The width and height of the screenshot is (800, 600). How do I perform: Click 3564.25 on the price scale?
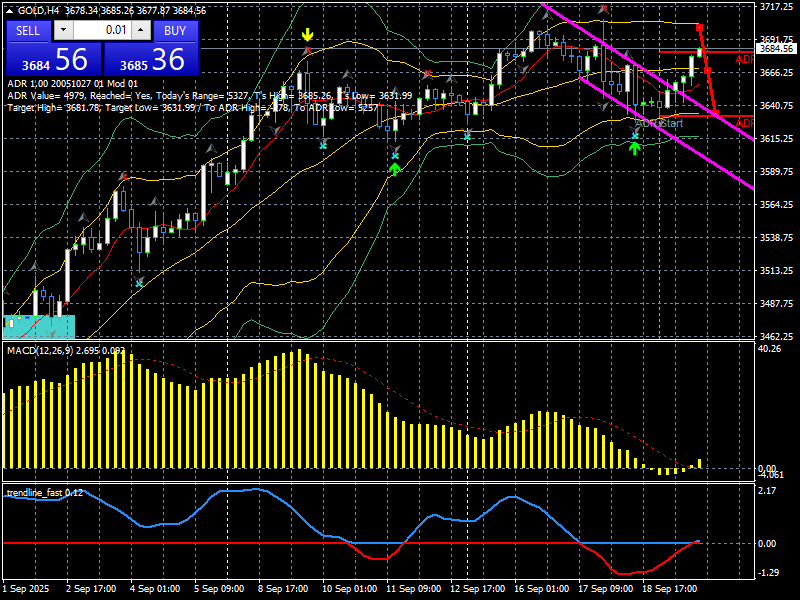(x=776, y=205)
